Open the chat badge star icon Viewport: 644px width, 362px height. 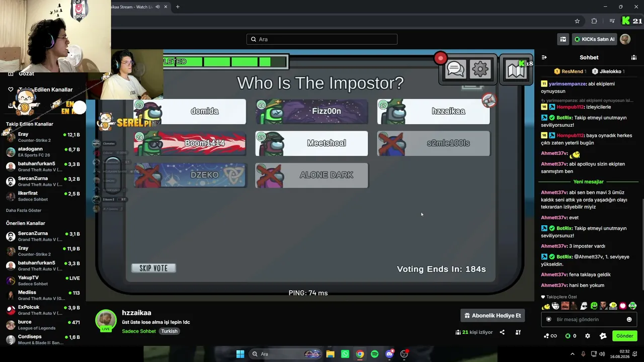[603, 336]
